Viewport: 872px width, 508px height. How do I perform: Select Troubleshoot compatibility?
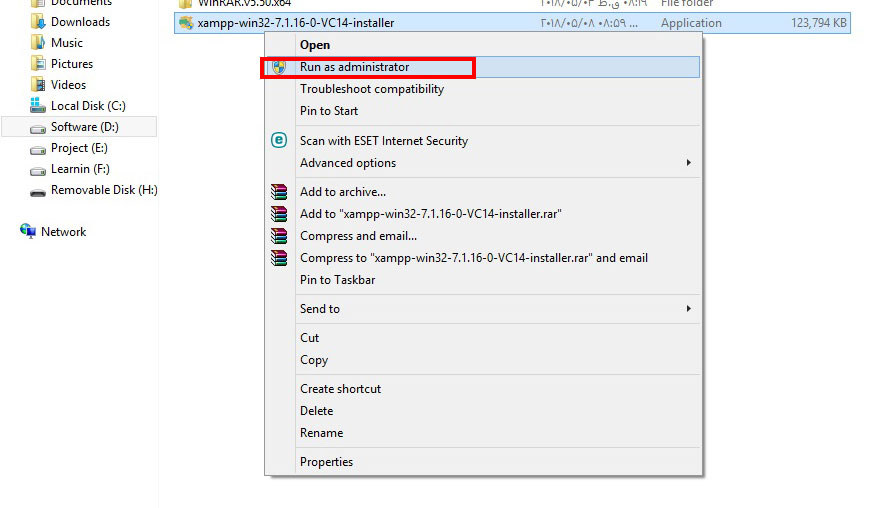371,89
